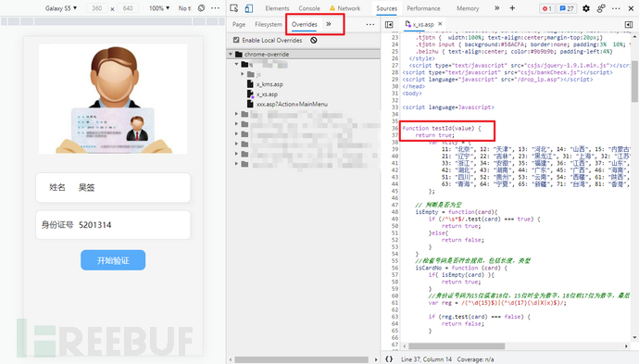Switch to the Sources tab
639x364 pixels.
coord(387,8)
